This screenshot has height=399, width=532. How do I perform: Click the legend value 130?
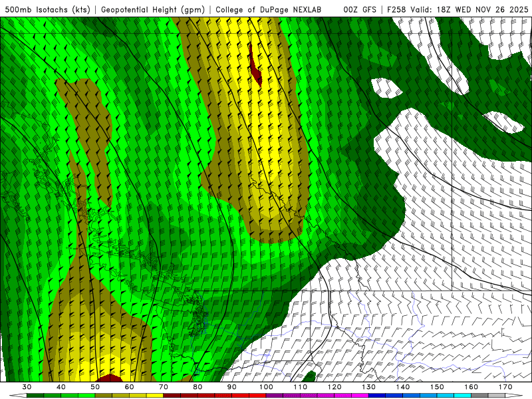(368, 387)
